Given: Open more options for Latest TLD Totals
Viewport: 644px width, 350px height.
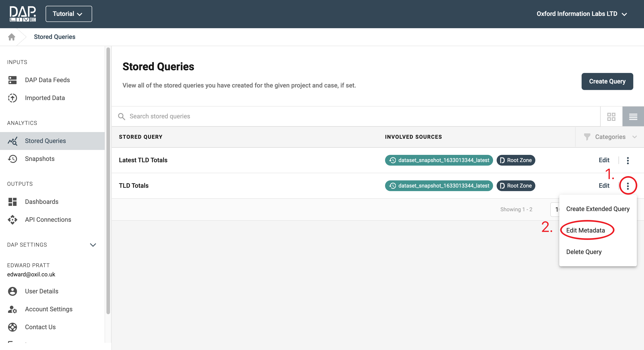Looking at the screenshot, I should (627, 160).
